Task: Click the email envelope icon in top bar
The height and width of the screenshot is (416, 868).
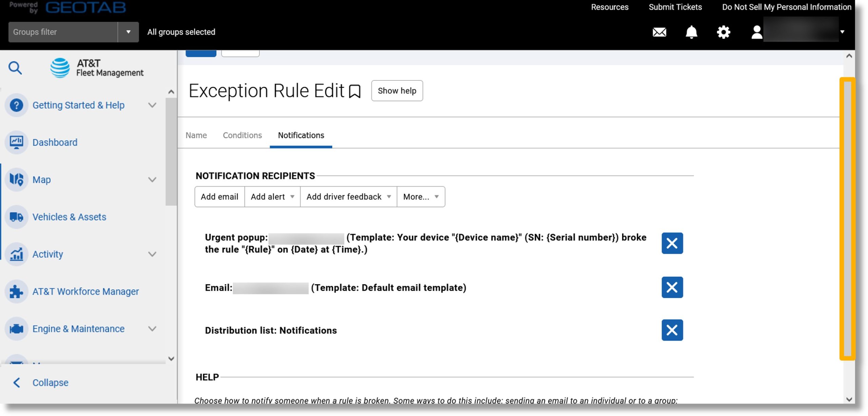Action: click(659, 32)
